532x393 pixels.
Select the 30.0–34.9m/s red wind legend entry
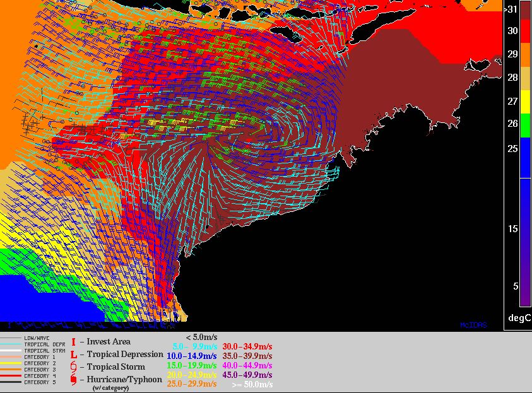click(x=247, y=346)
